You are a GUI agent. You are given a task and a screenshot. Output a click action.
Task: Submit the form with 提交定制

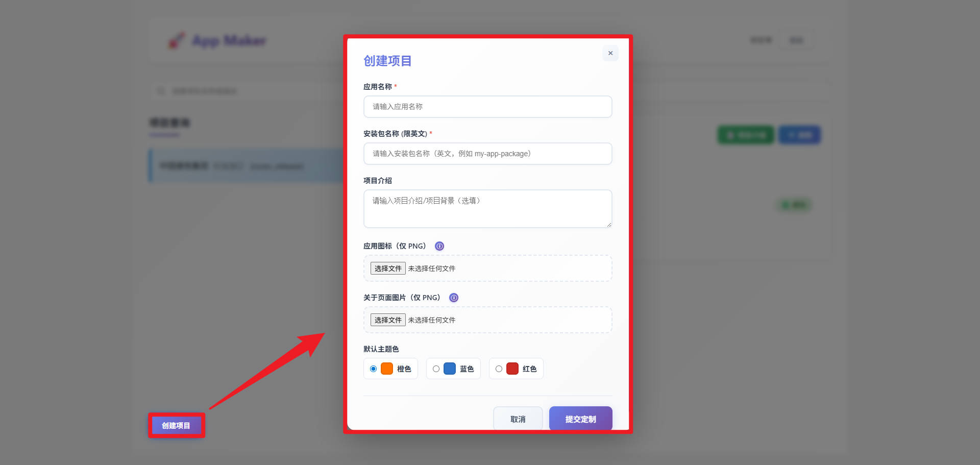(580, 419)
